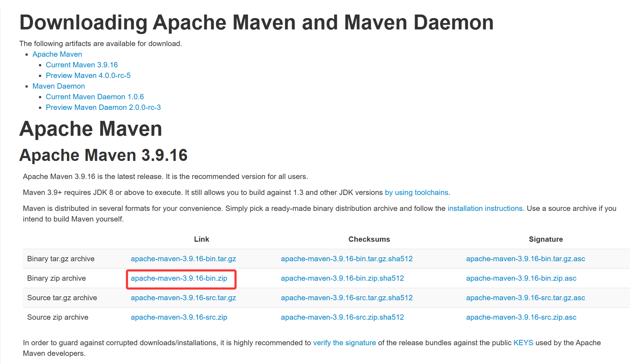Get apache-maven-3.9.16-bin.tar.gz.asc signature

[526, 259]
